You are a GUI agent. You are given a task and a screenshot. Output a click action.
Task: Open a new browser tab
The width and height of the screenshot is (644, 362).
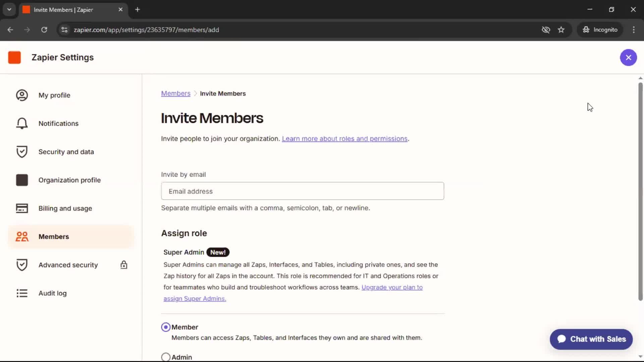(x=138, y=10)
